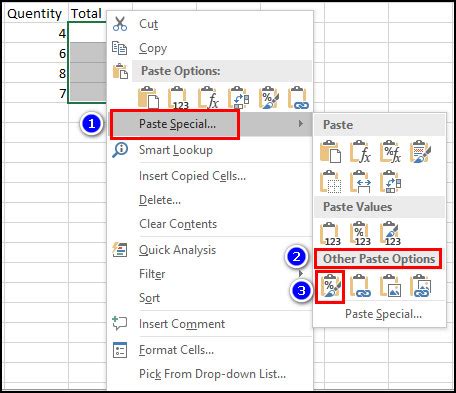Choose Formulas & Number Formatting (%fx) icon
This screenshot has height=393, width=456.
tap(390, 152)
